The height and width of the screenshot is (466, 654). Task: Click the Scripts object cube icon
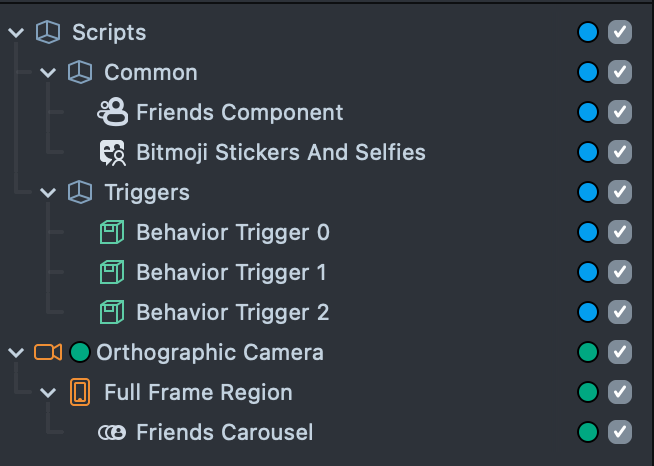pyautogui.click(x=47, y=32)
